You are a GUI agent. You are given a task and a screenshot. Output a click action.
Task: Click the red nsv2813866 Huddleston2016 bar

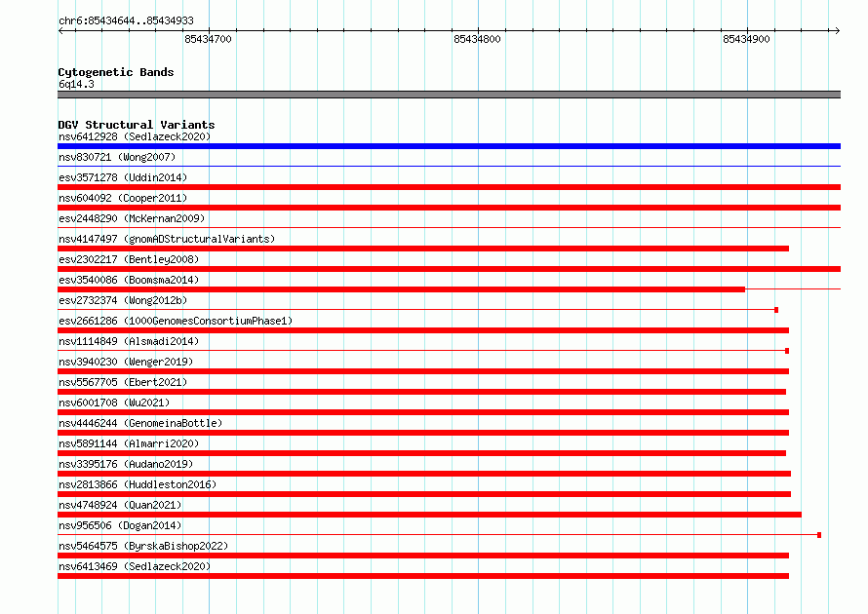pyautogui.click(x=424, y=494)
